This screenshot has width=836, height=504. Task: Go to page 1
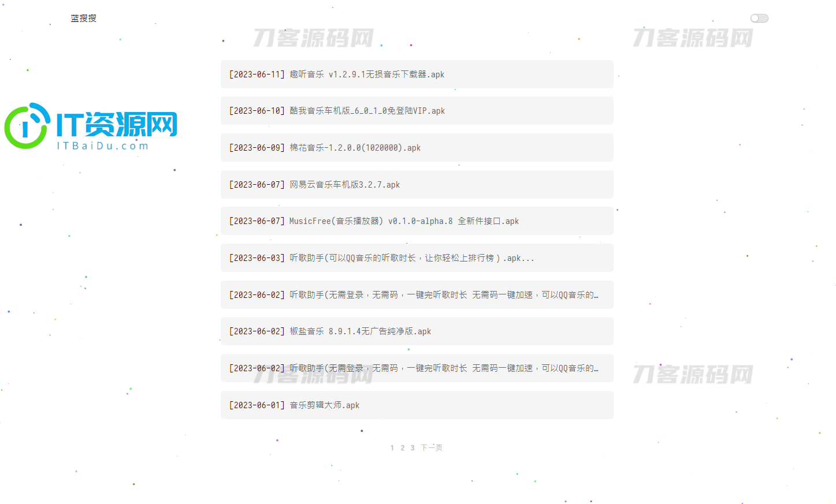(x=392, y=448)
